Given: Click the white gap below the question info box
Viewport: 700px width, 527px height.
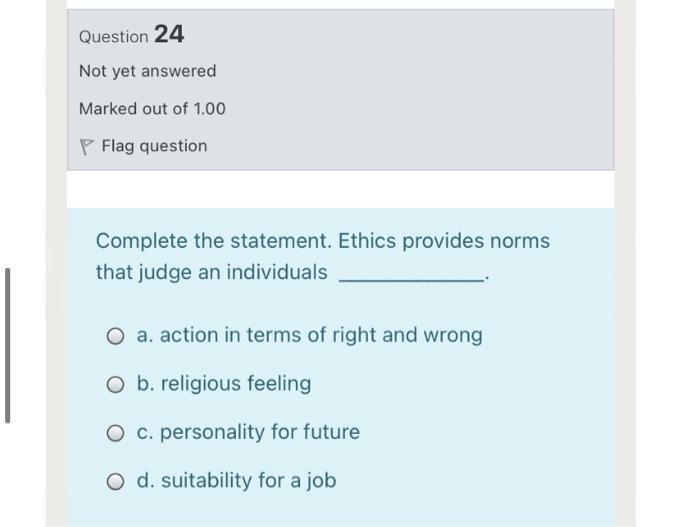Looking at the screenshot, I should tap(340, 189).
